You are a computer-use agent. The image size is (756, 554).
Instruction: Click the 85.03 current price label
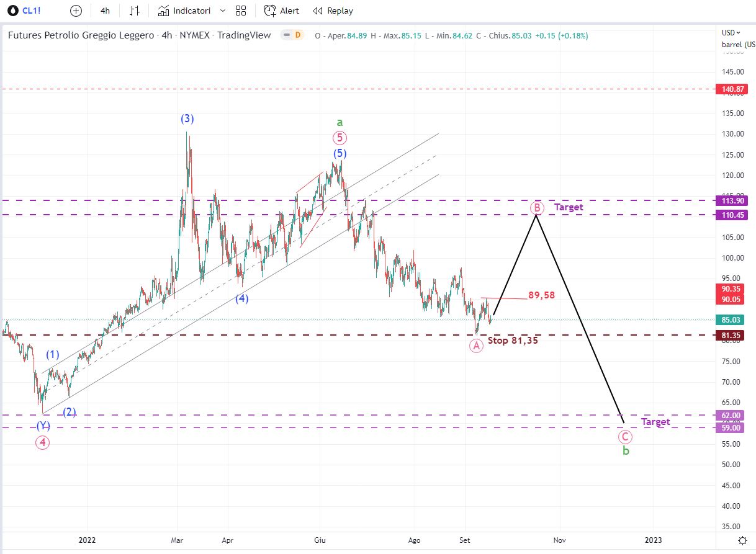click(x=731, y=320)
